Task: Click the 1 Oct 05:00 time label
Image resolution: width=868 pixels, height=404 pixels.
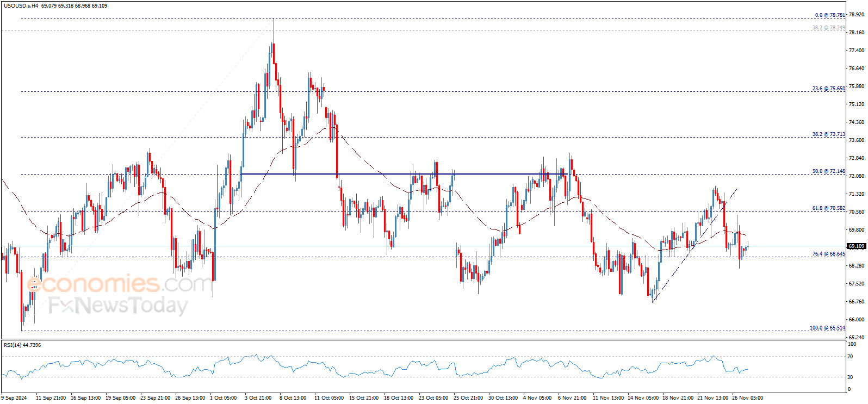Action: point(223,398)
